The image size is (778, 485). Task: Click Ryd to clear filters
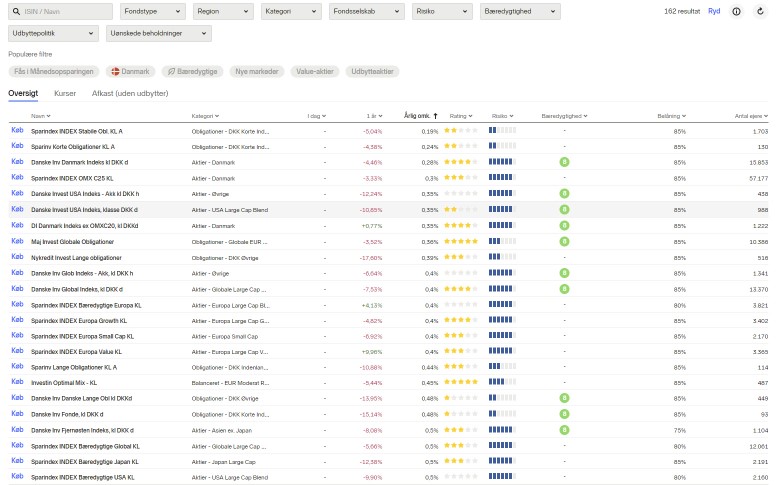714,11
